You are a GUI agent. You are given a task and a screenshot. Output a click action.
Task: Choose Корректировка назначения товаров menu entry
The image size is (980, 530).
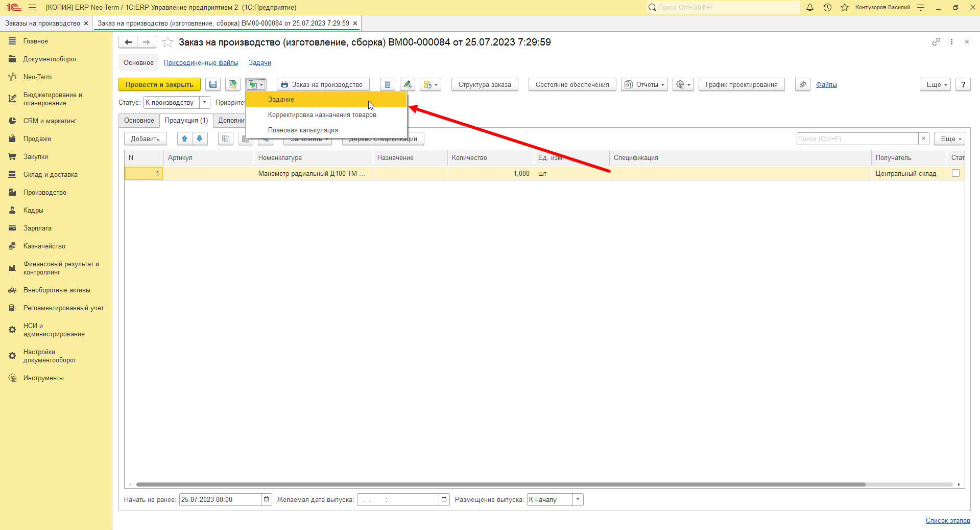(326, 115)
